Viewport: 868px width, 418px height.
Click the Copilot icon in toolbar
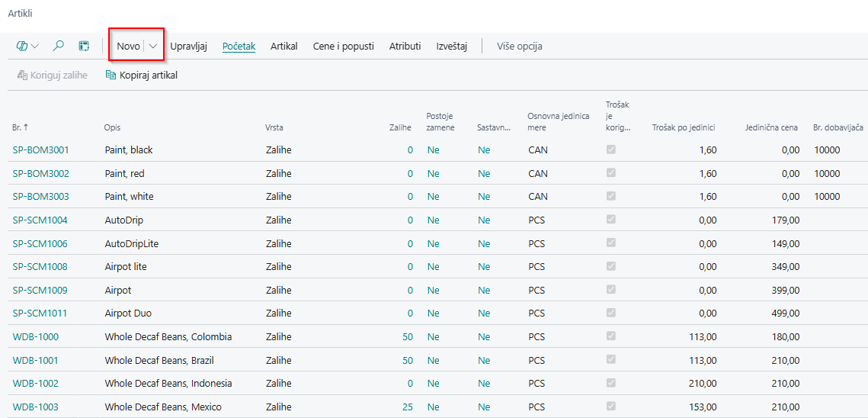point(21,46)
